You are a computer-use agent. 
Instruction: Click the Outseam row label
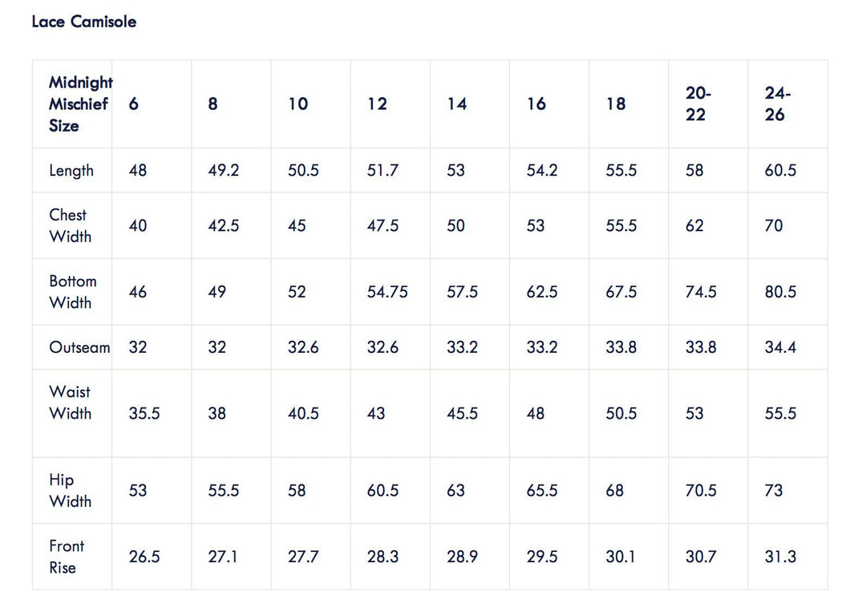[x=79, y=347]
